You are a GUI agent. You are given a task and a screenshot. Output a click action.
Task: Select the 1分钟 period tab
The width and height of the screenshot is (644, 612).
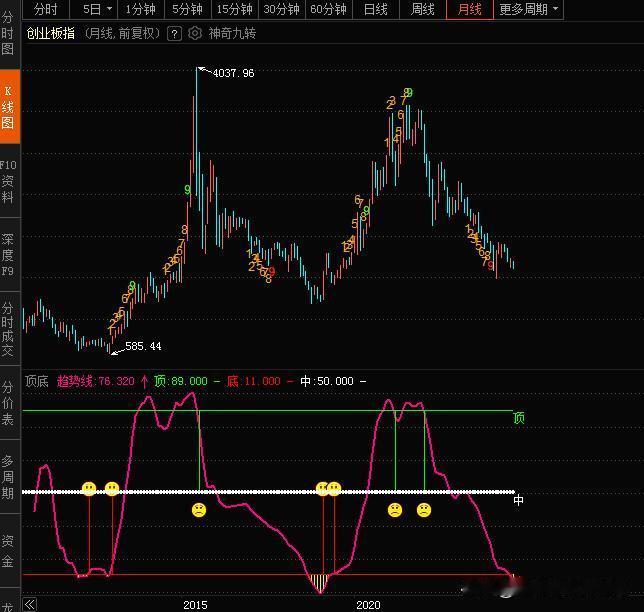[140, 9]
